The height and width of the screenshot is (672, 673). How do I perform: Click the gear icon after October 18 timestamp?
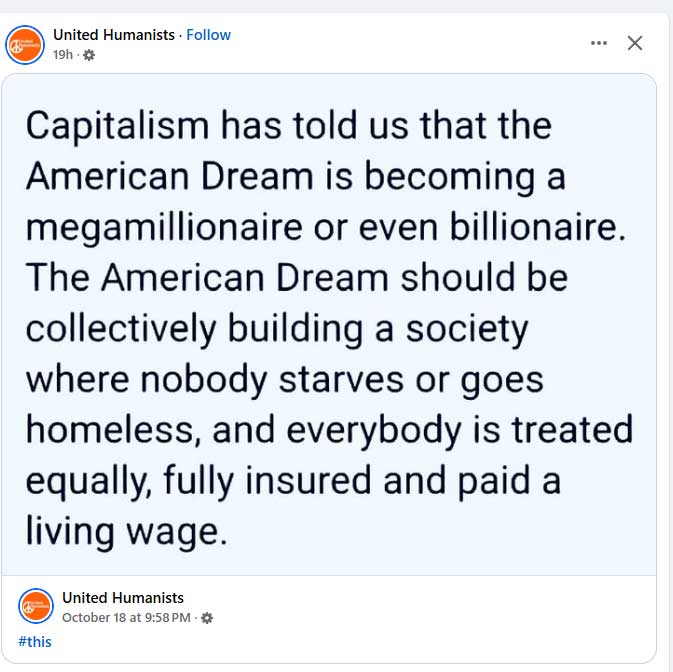[207, 618]
